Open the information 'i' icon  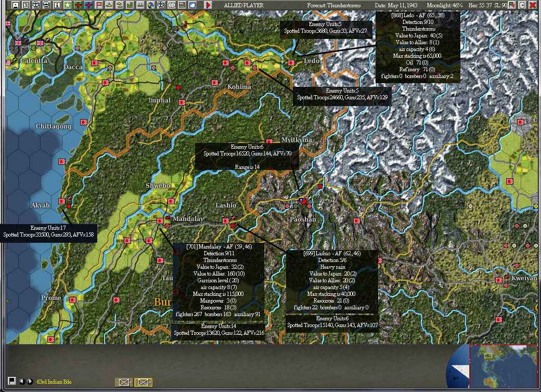pos(57,5)
